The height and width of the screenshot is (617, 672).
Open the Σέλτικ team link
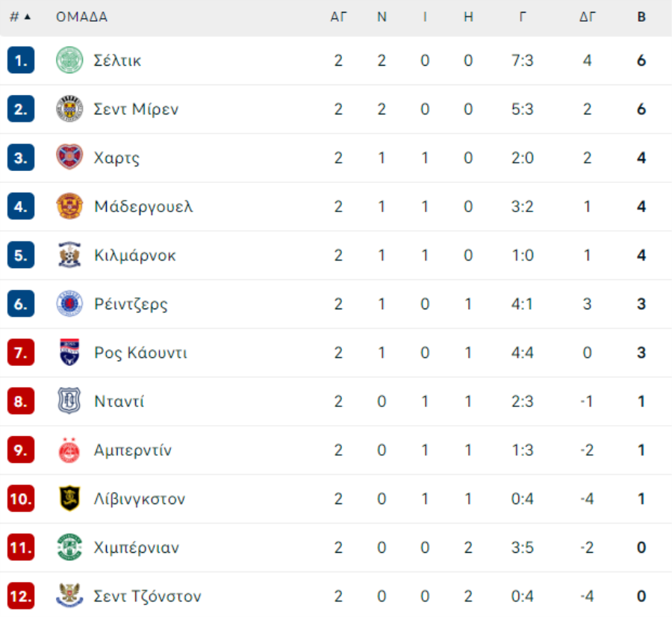[x=117, y=61]
